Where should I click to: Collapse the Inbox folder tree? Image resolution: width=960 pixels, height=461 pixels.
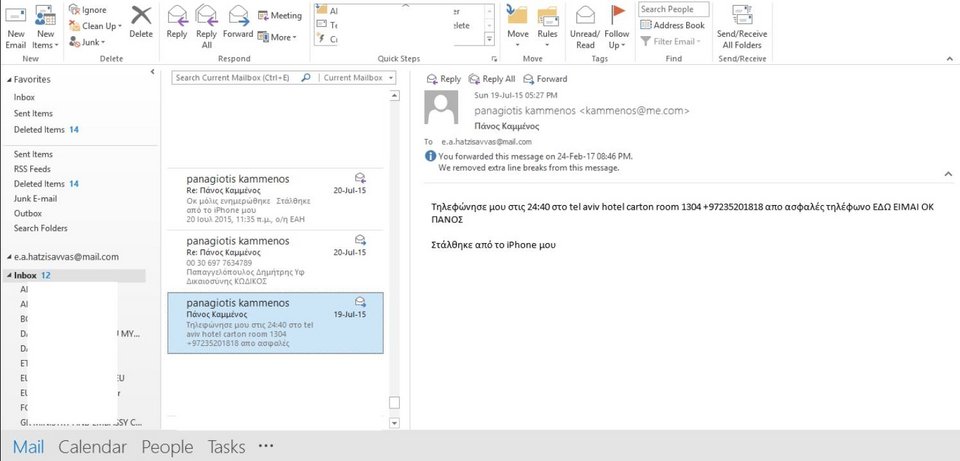pos(8,275)
